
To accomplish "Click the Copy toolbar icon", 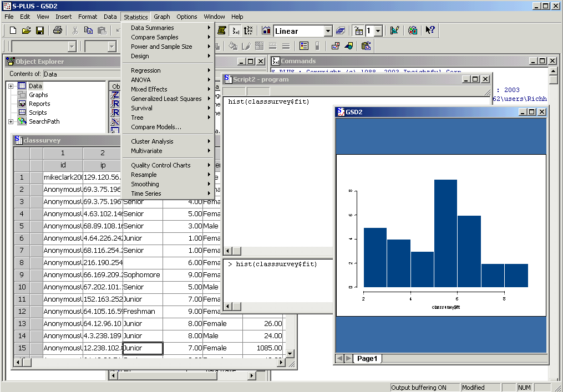I will click(x=88, y=31).
